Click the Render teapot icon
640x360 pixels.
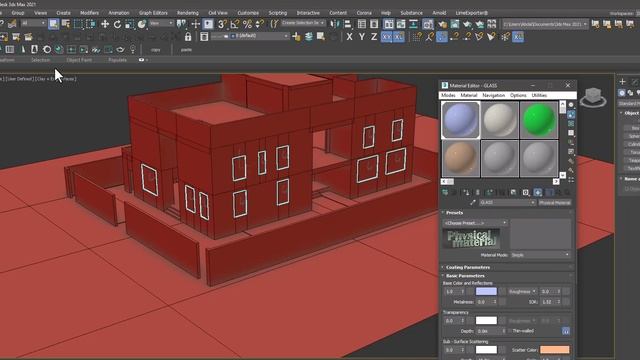pos(467,24)
